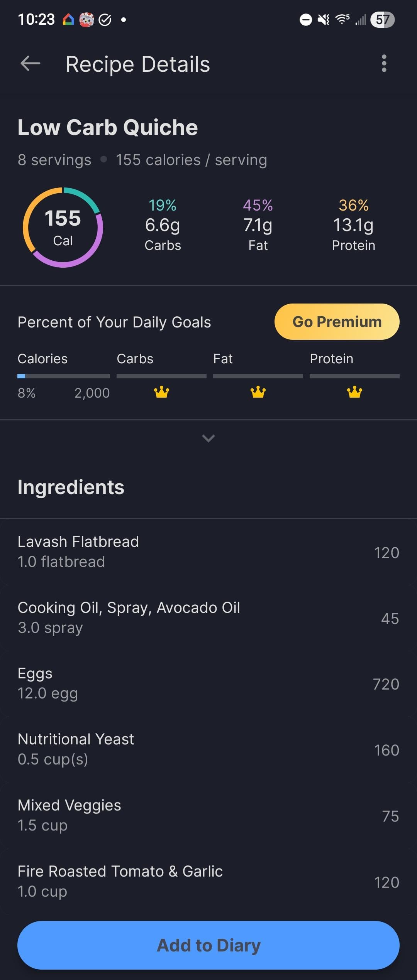The height and width of the screenshot is (980, 417).
Task: Open the Lavash Flatbread ingredient
Action: (x=208, y=552)
